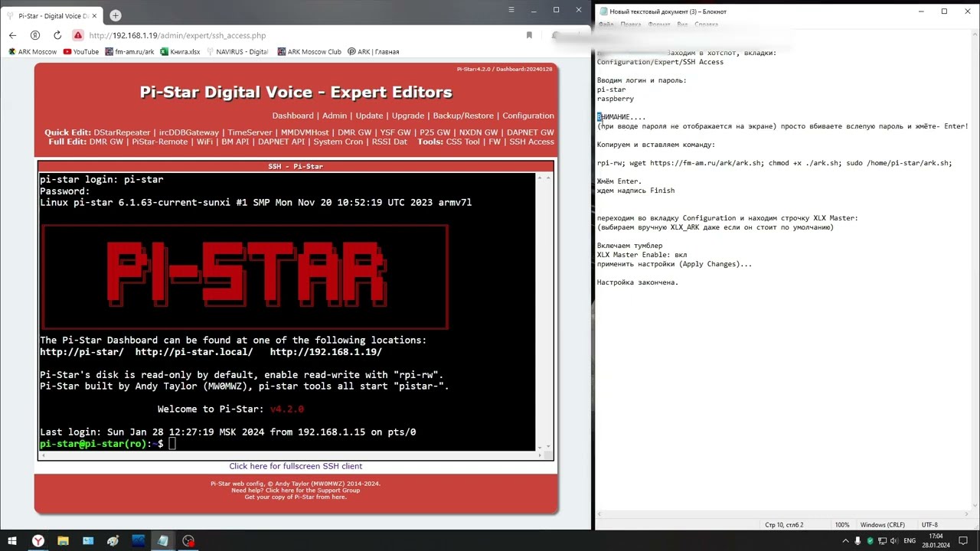Open the NAVIRUS - Digital bookmark

(x=237, y=52)
